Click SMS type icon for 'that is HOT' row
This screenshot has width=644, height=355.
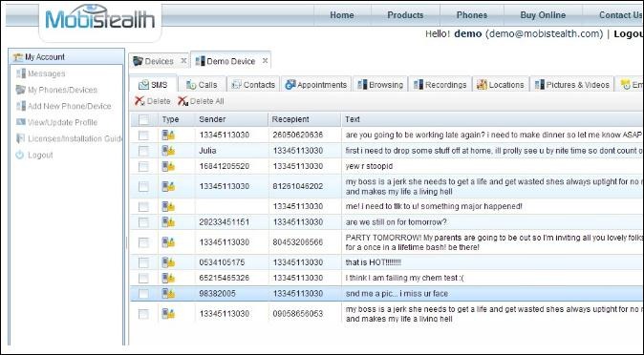click(168, 262)
